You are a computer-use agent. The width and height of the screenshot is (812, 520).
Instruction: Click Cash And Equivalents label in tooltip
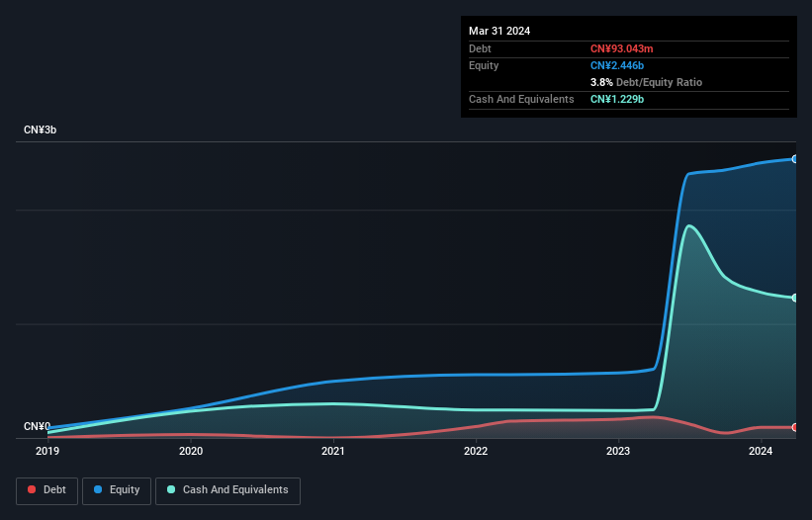(521, 99)
